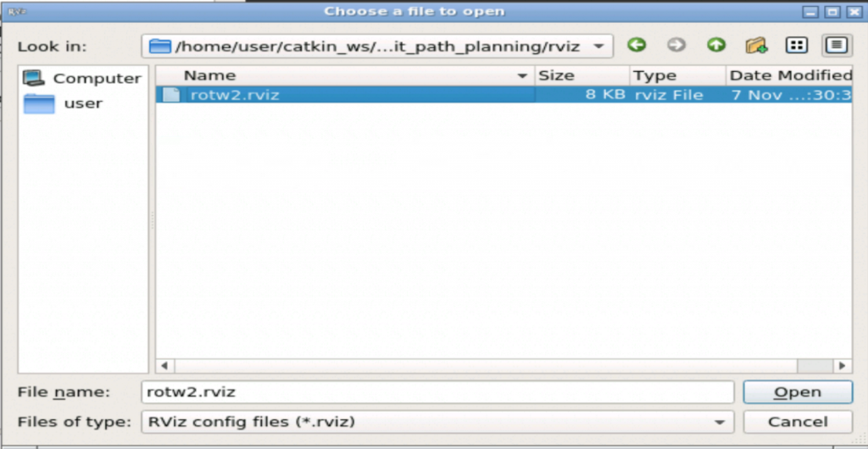Screen dimensions: 868x449
Task: Create a new folder using folder icon
Action: 756,46
